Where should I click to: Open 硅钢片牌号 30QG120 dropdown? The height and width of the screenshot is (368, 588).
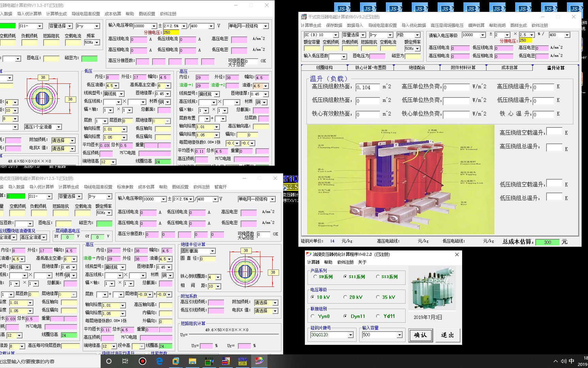point(350,335)
